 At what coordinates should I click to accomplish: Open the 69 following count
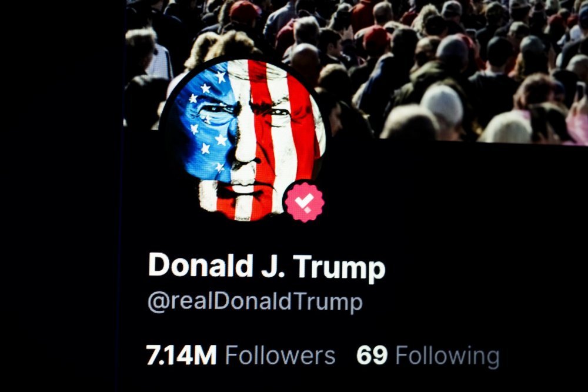click(x=372, y=355)
